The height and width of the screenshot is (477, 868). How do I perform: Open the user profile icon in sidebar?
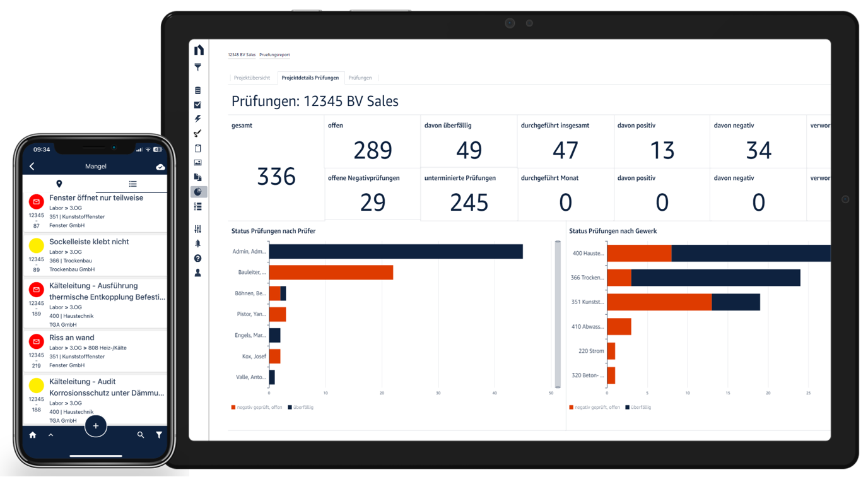pyautogui.click(x=198, y=273)
